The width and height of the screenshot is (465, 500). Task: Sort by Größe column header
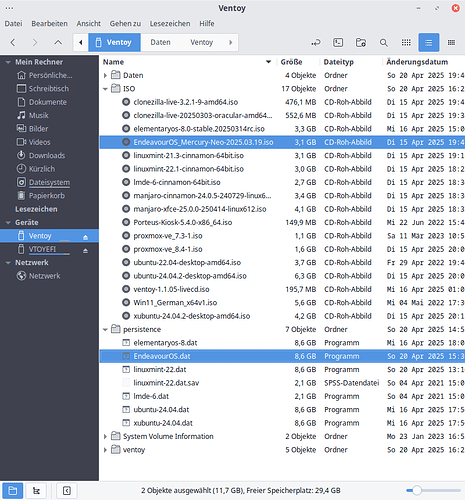tap(297, 62)
